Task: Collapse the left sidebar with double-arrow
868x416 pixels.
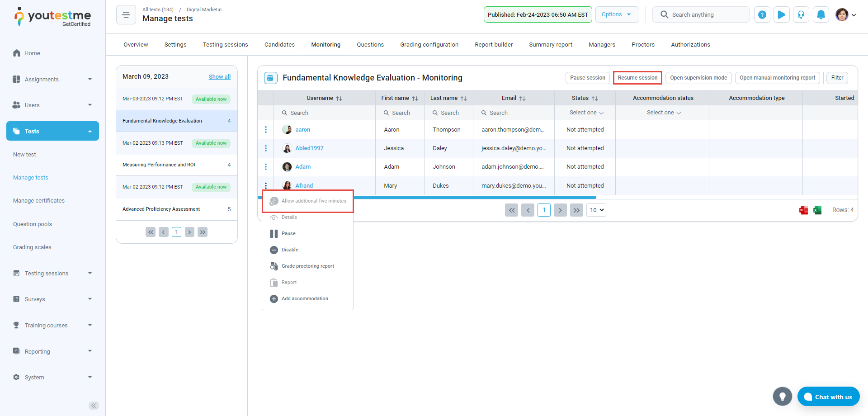Action: (94, 406)
